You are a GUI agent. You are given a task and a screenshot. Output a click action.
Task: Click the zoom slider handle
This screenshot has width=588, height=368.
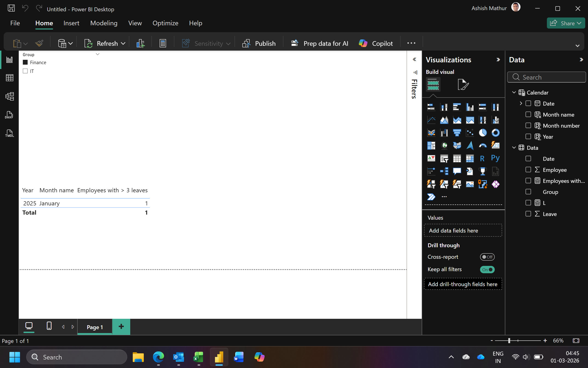509,341
